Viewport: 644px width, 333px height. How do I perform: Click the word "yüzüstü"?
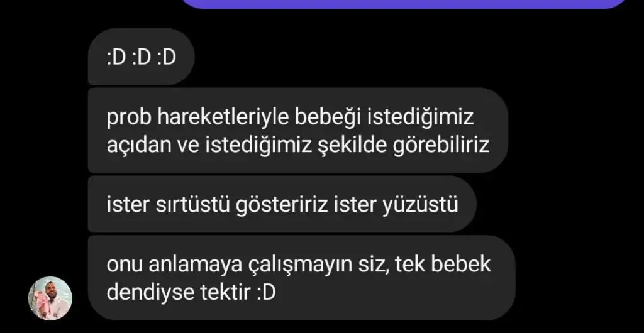[420, 204]
